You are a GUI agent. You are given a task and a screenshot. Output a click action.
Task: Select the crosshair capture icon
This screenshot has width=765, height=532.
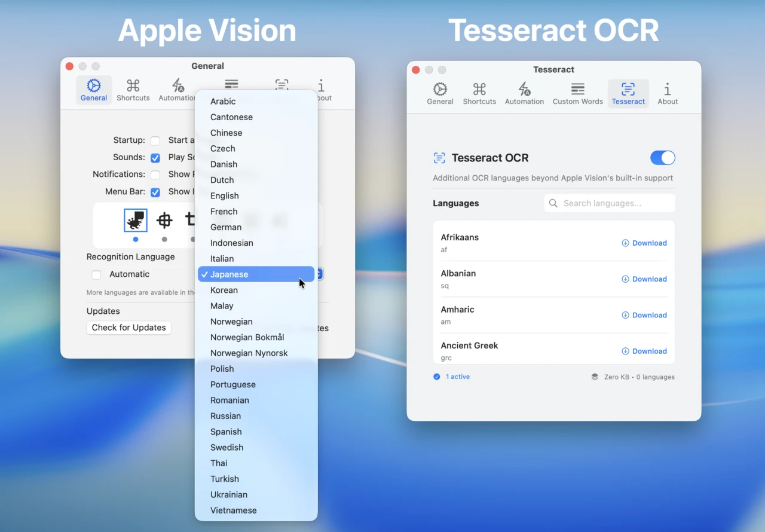click(164, 221)
